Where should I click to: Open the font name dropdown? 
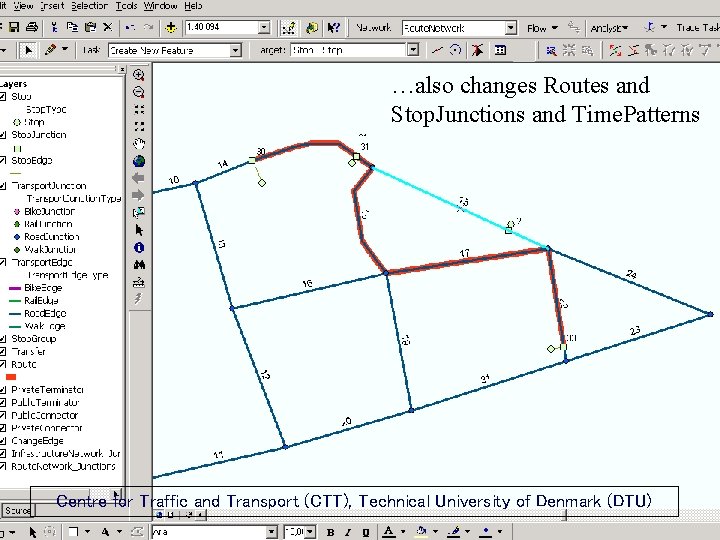(x=272, y=532)
